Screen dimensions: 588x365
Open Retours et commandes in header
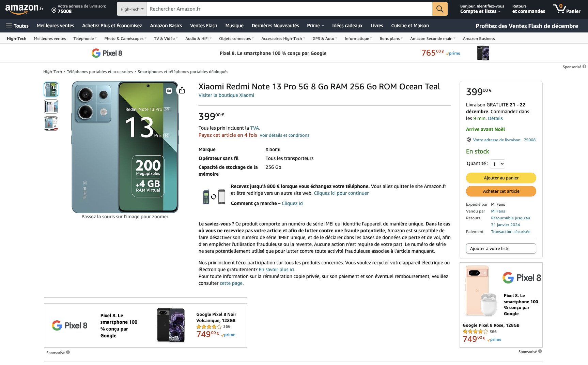pyautogui.click(x=529, y=9)
